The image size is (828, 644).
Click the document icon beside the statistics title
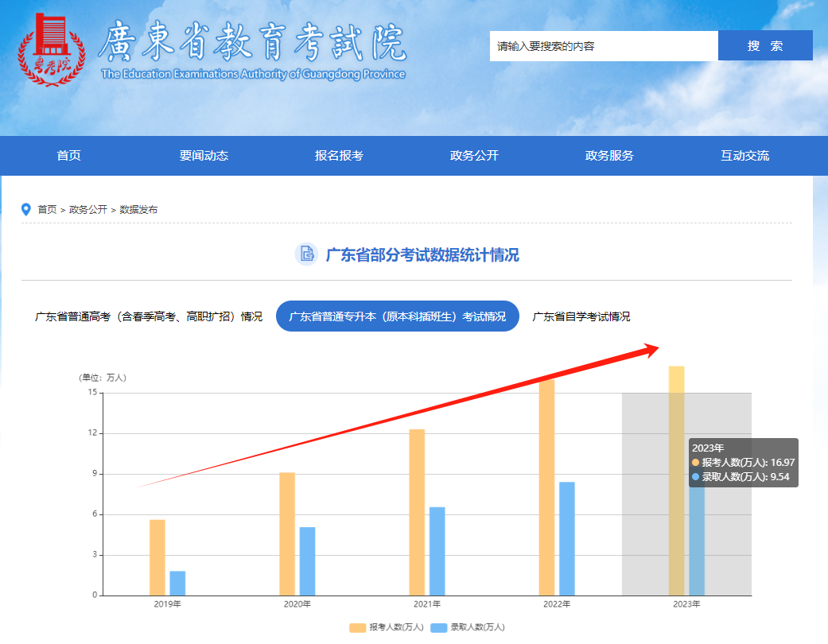pos(305,254)
